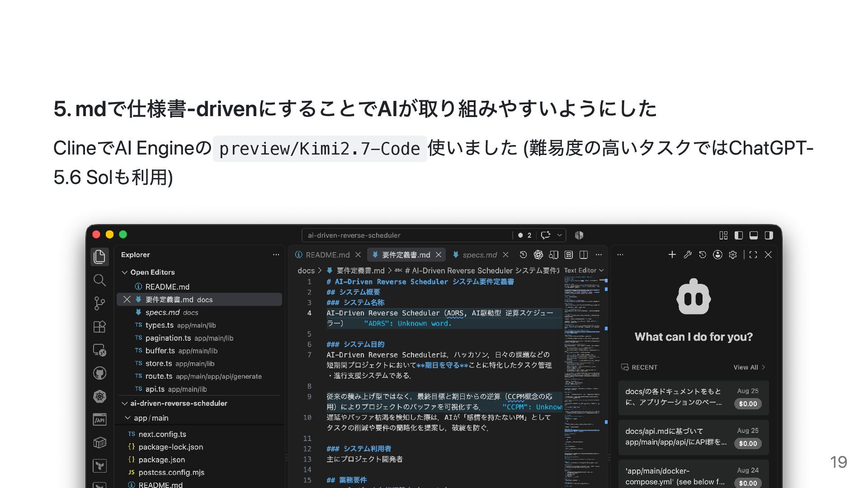The image size is (868, 488).
Task: Open the Explorer view in the activity bar
Action: point(99,257)
